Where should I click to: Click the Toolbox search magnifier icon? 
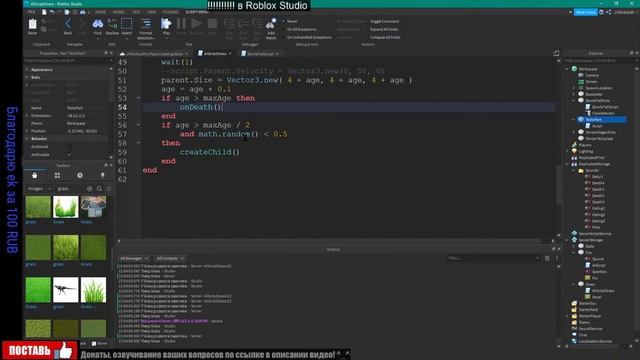point(99,189)
